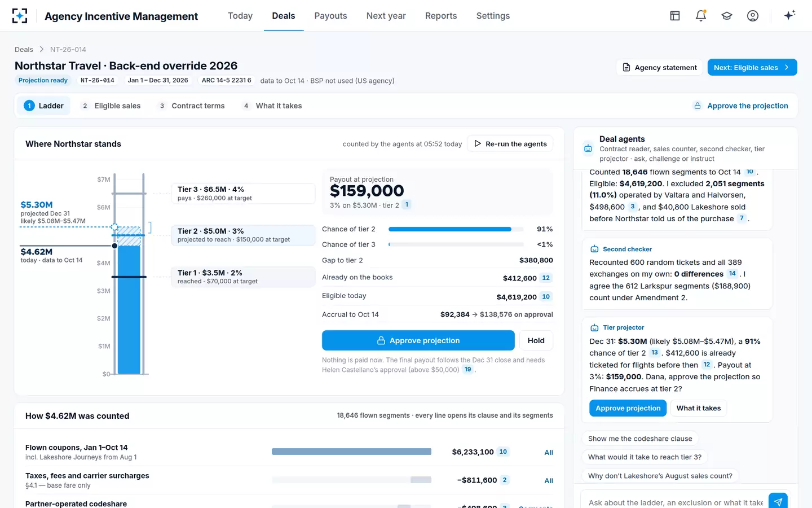This screenshot has width=812, height=508.
Task: Open citation 13 after 'chance of tier 2'
Action: point(655,353)
